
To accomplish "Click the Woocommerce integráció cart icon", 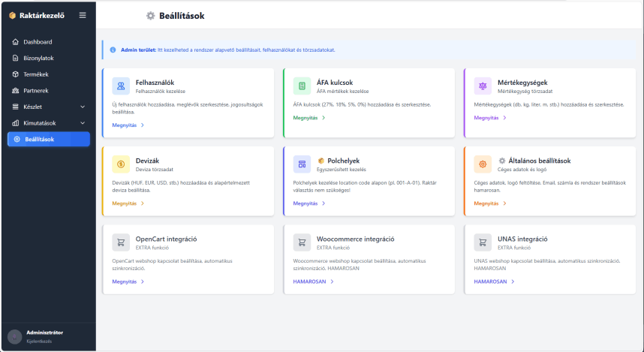I will (302, 242).
